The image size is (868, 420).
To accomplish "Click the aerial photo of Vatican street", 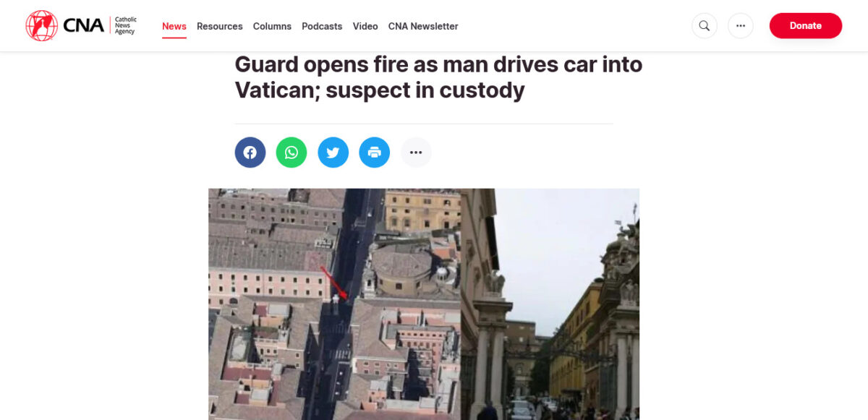I will (334, 304).
